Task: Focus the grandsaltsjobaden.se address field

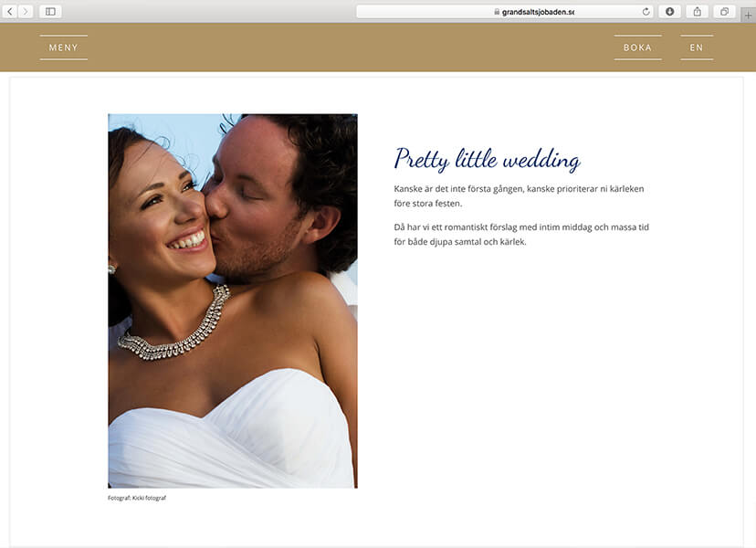Action: (504, 12)
